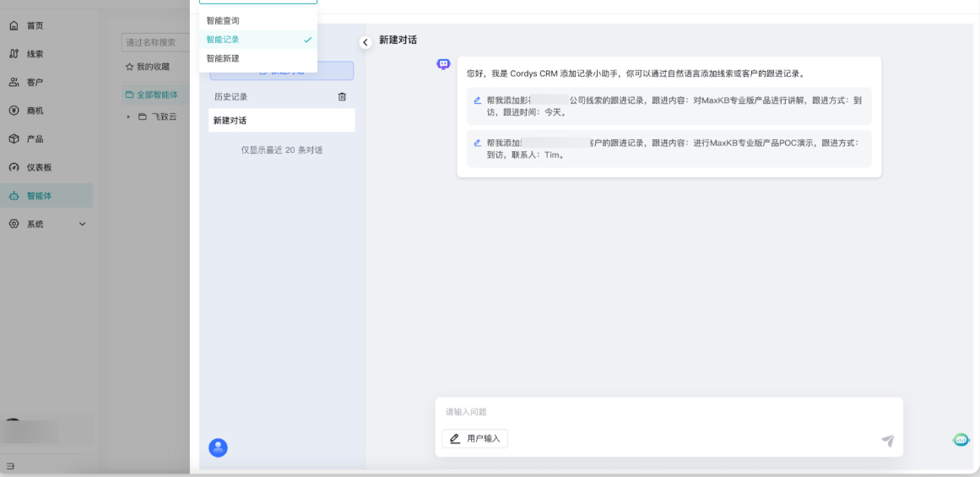This screenshot has height=477, width=980.
Task: Open the 仪表板 dashboard sidebar item
Action: [46, 167]
